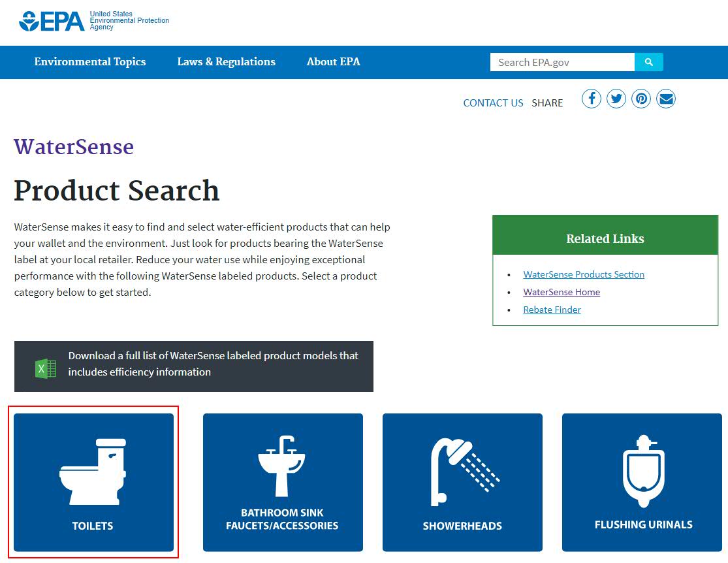Click the FLUSHING URINALS label
The width and height of the screenshot is (728, 563).
[644, 524]
